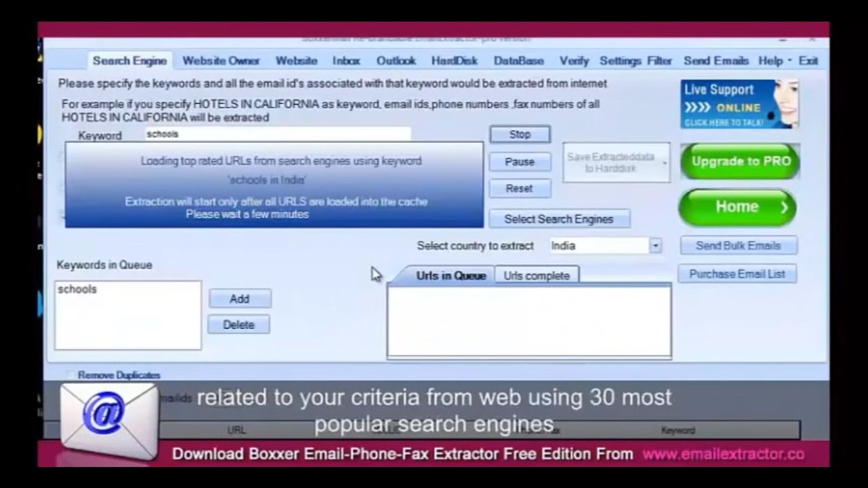The height and width of the screenshot is (488, 868).
Task: Click into the Keyword input field
Action: (278, 134)
